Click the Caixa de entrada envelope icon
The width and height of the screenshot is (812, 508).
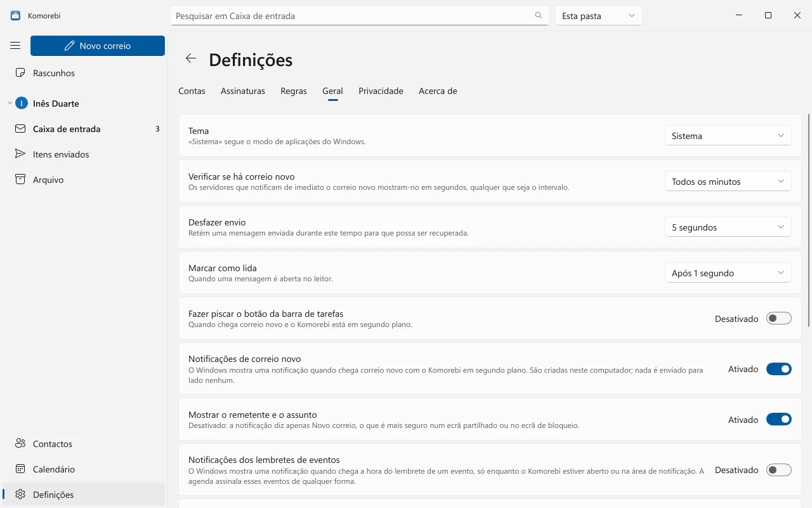click(x=20, y=129)
